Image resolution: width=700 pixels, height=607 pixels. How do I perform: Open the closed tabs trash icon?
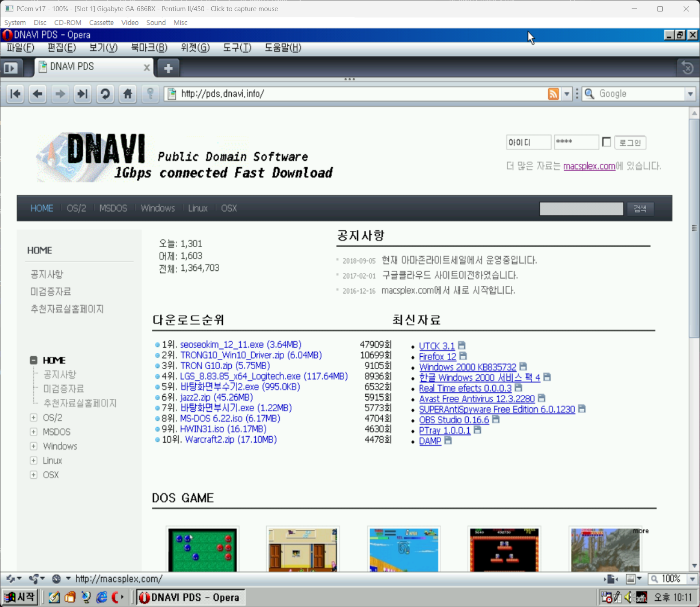point(687,68)
